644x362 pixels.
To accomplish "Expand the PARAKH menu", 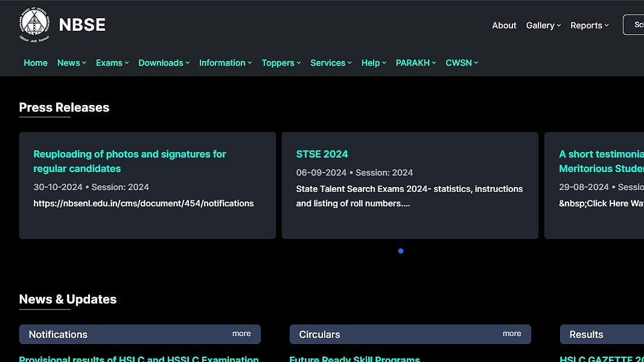I will (416, 63).
